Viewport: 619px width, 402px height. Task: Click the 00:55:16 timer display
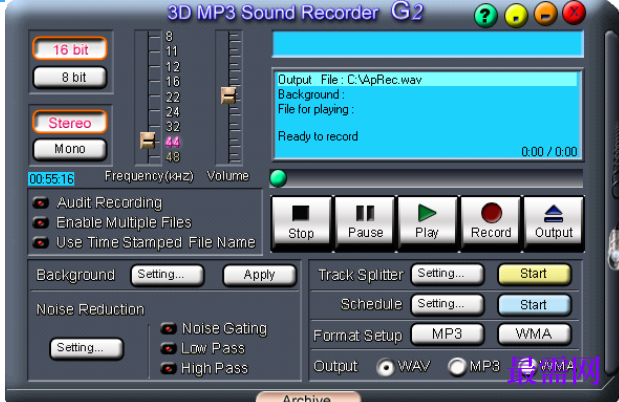[51, 179]
